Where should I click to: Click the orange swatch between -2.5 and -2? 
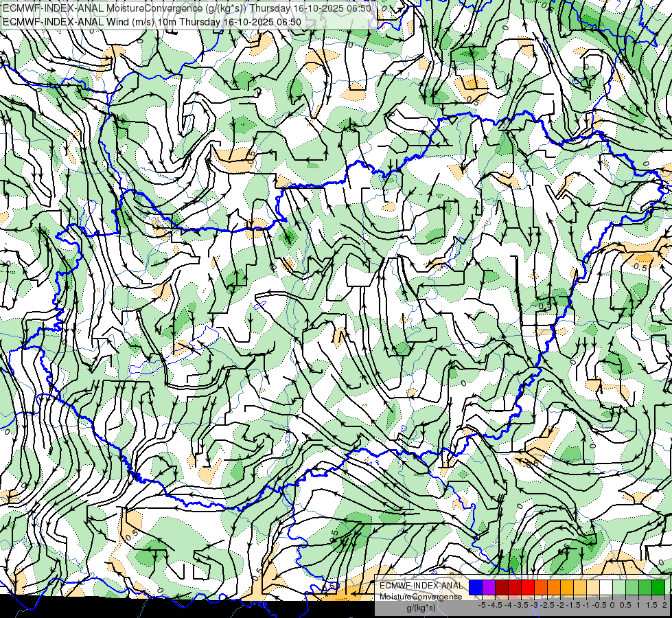click(554, 588)
